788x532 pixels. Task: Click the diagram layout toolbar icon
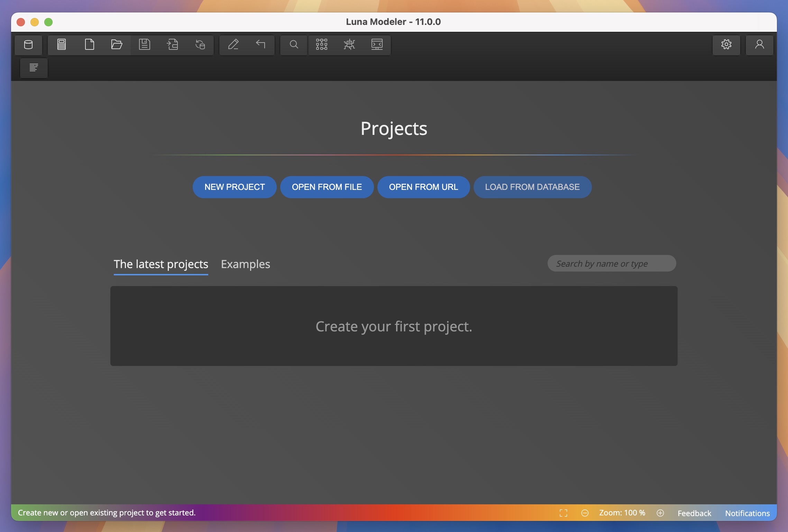pos(321,45)
